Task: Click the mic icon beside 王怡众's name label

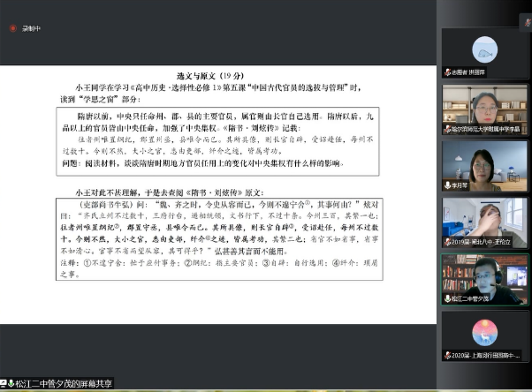Action: coord(447,242)
